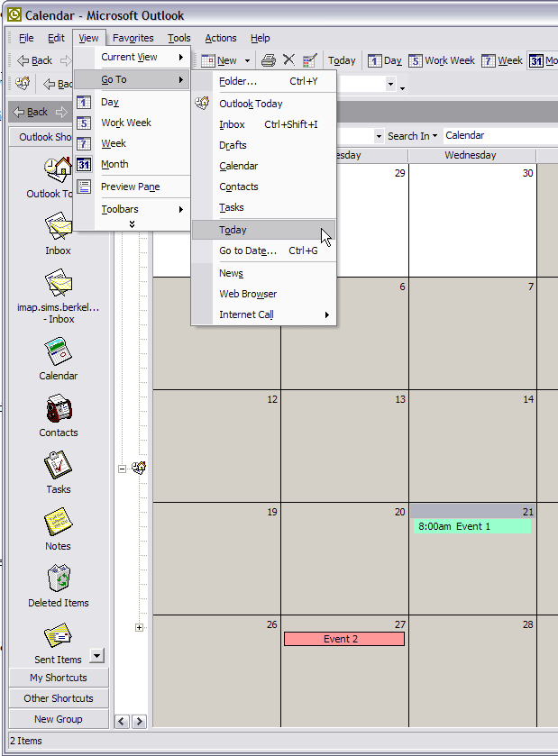This screenshot has height=756, width=558.
Task: Select Month in View menu
Action: (x=133, y=164)
